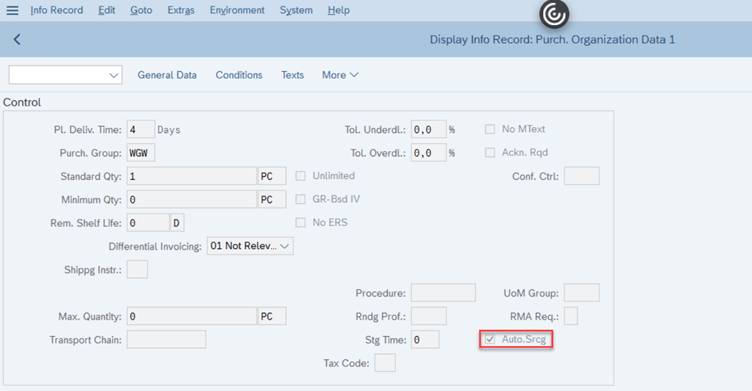Expand the command field dropdown
The height and width of the screenshot is (391, 752).
tap(114, 75)
